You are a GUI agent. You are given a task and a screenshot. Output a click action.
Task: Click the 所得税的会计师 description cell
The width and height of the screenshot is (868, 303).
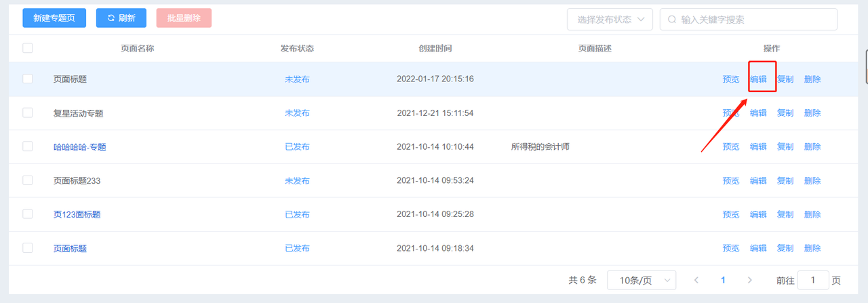pyautogui.click(x=540, y=147)
